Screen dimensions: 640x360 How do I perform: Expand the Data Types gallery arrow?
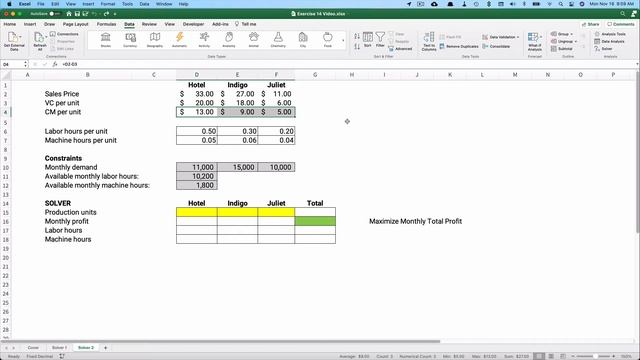coord(343,40)
